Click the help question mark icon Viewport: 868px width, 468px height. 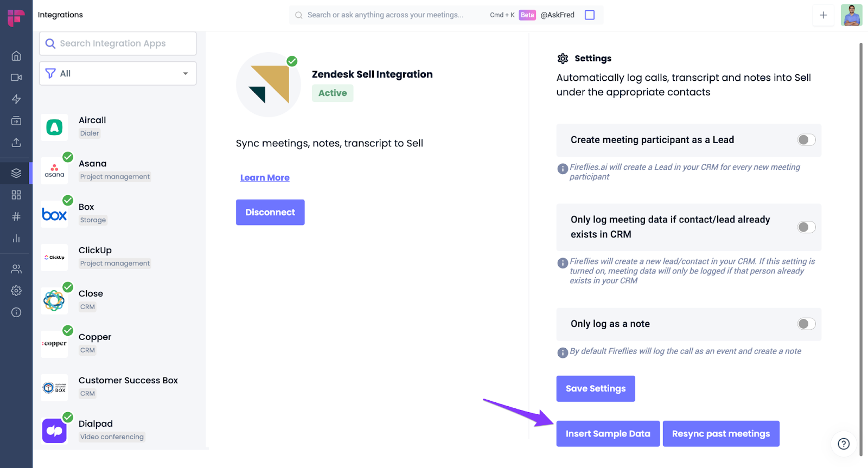click(x=844, y=444)
